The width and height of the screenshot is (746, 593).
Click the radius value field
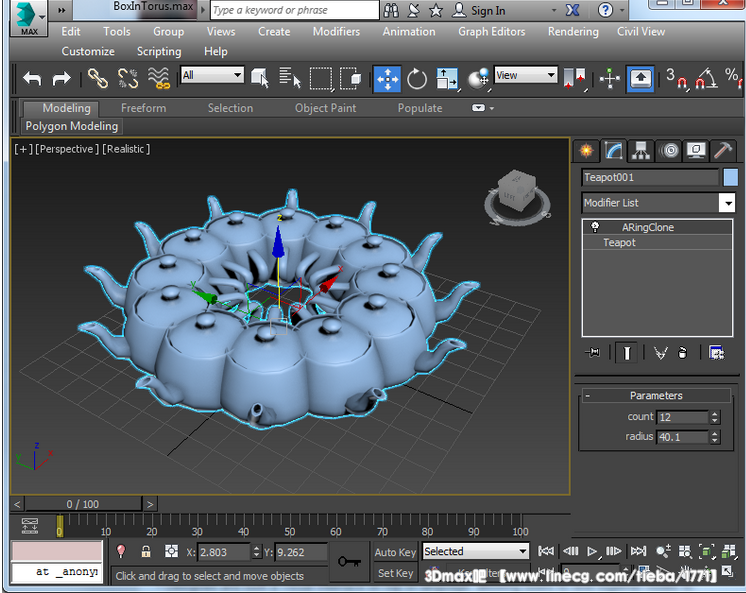coord(682,437)
